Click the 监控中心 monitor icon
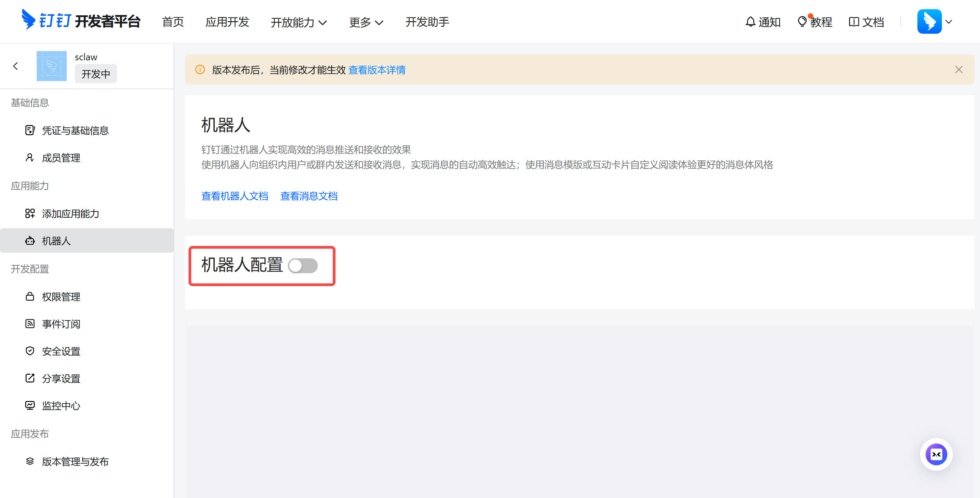Image resolution: width=980 pixels, height=498 pixels. click(x=30, y=405)
